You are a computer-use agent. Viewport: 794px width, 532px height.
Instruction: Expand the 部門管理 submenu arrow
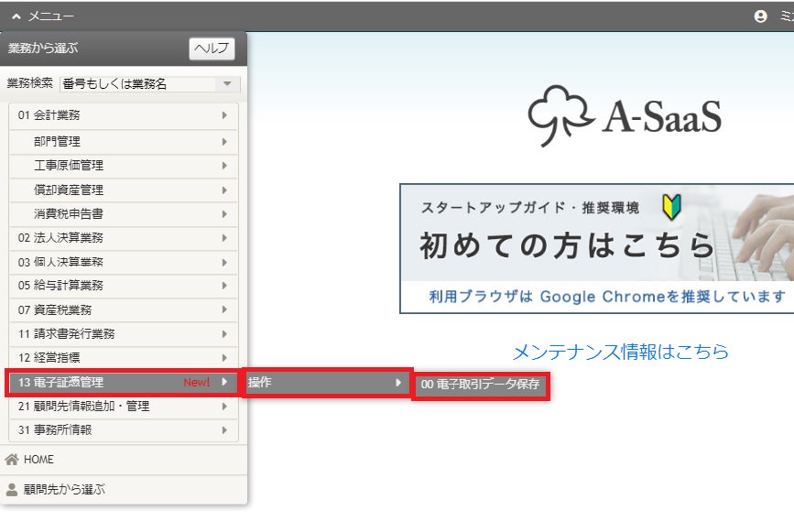click(x=224, y=142)
